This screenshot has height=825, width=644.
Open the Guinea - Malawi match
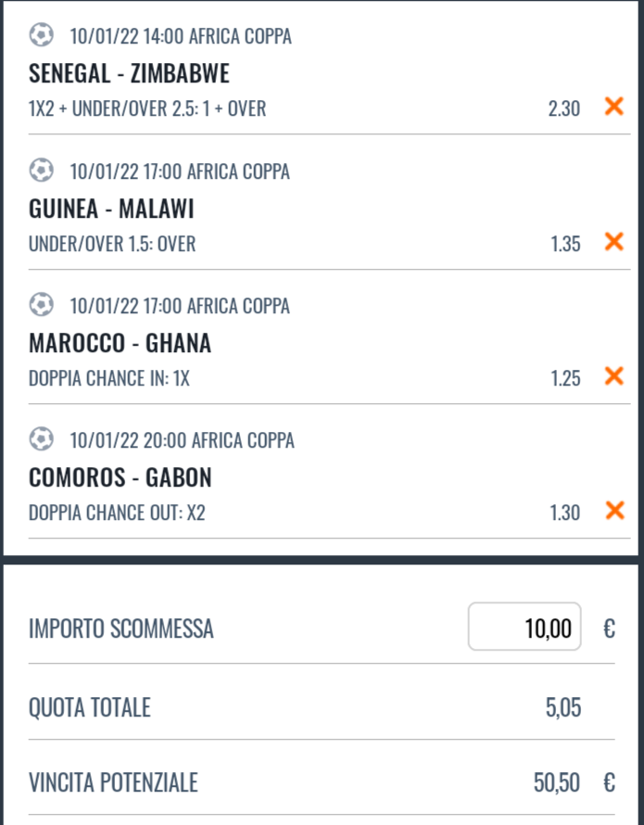pyautogui.click(x=111, y=209)
